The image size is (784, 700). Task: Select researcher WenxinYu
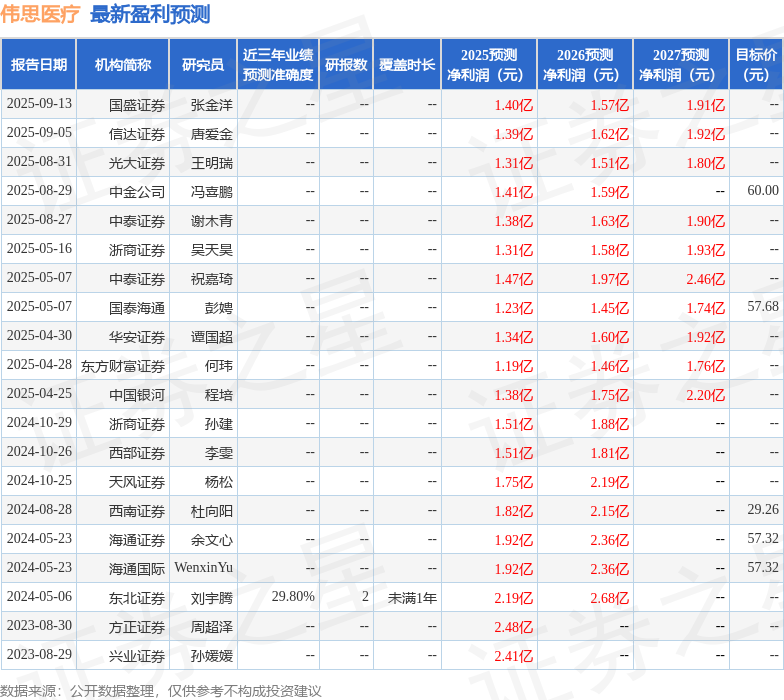[x=204, y=568]
